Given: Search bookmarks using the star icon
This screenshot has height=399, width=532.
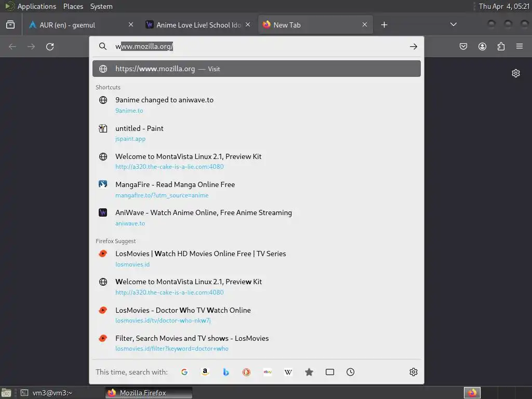Looking at the screenshot, I should coord(309,372).
